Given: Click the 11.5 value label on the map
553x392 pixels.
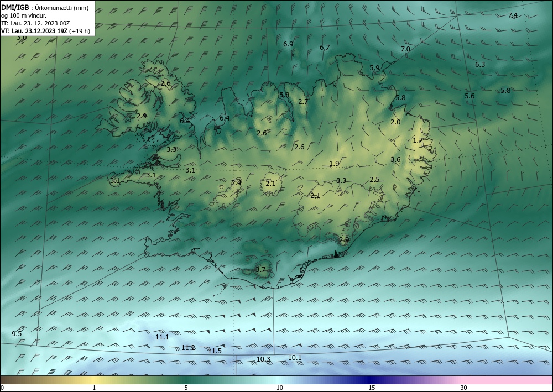Looking at the screenshot, I should click(x=215, y=351).
